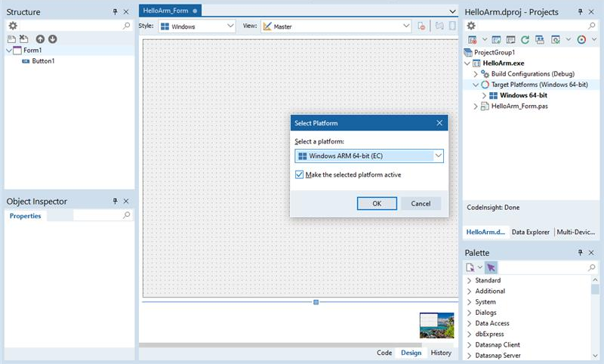Expand the Standard palette category
The width and height of the screenshot is (604, 364).
point(469,280)
